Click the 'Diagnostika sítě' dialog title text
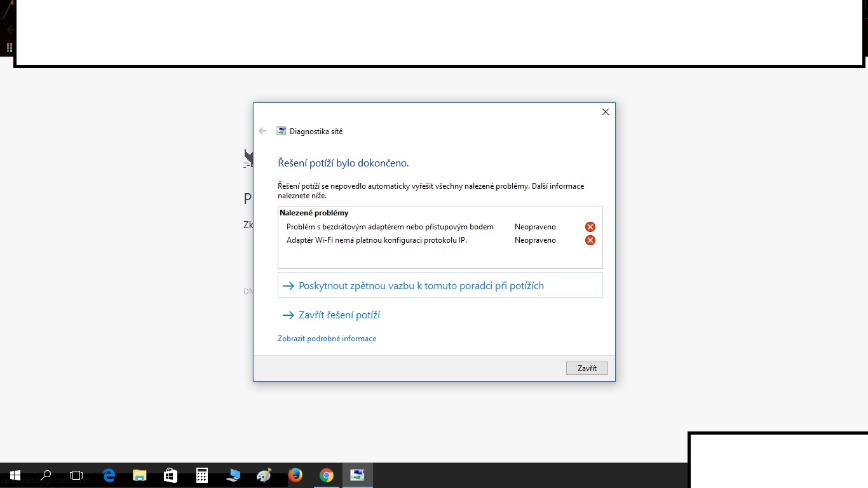The image size is (868, 488). (x=316, y=132)
